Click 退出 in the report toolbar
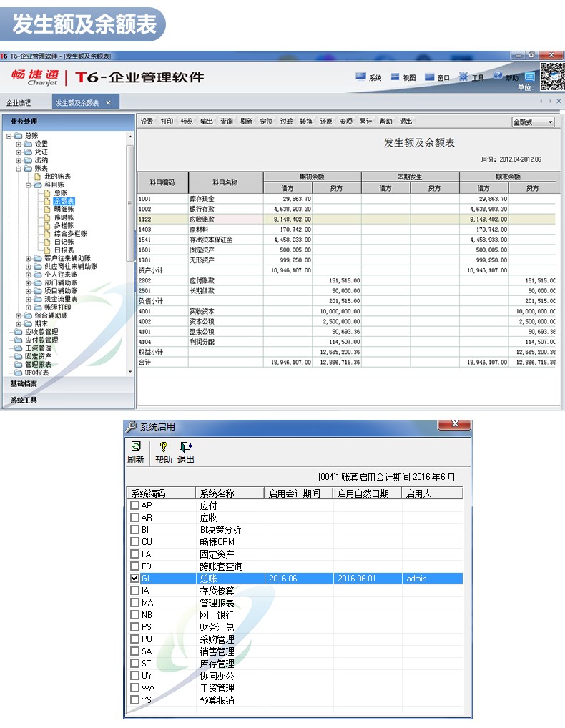 (x=406, y=121)
